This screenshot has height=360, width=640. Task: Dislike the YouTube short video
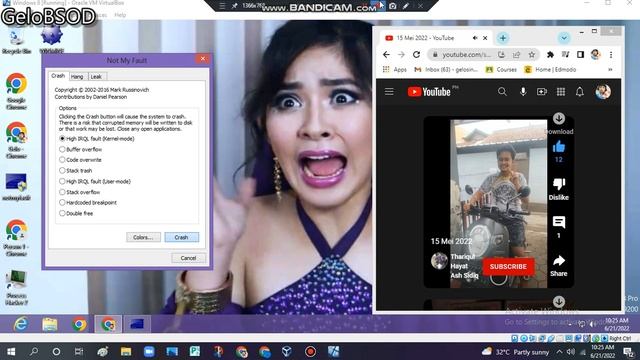(x=559, y=184)
